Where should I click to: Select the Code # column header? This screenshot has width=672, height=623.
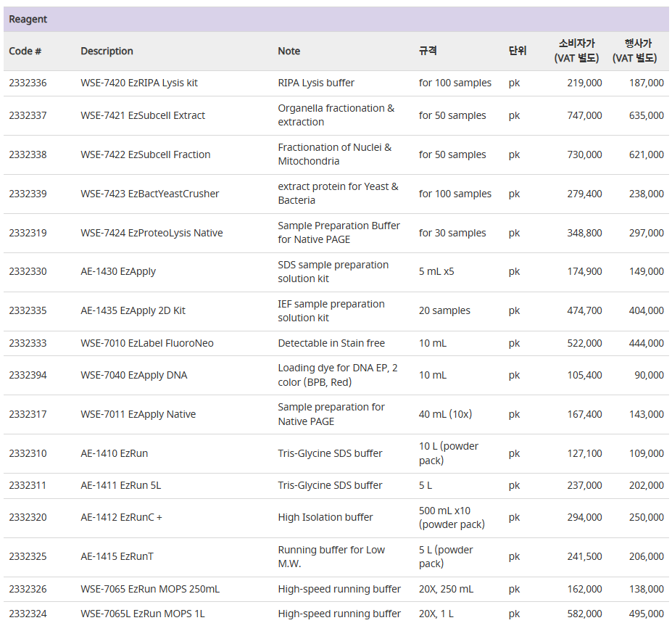click(25, 51)
